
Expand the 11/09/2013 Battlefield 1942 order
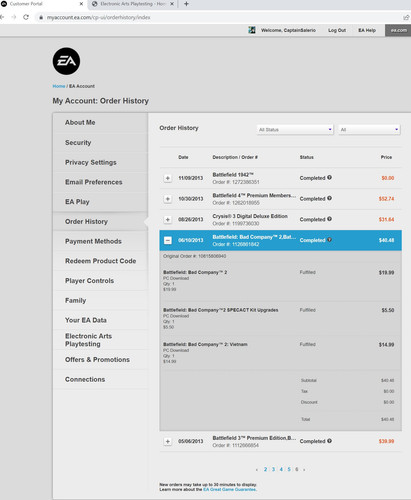click(168, 178)
